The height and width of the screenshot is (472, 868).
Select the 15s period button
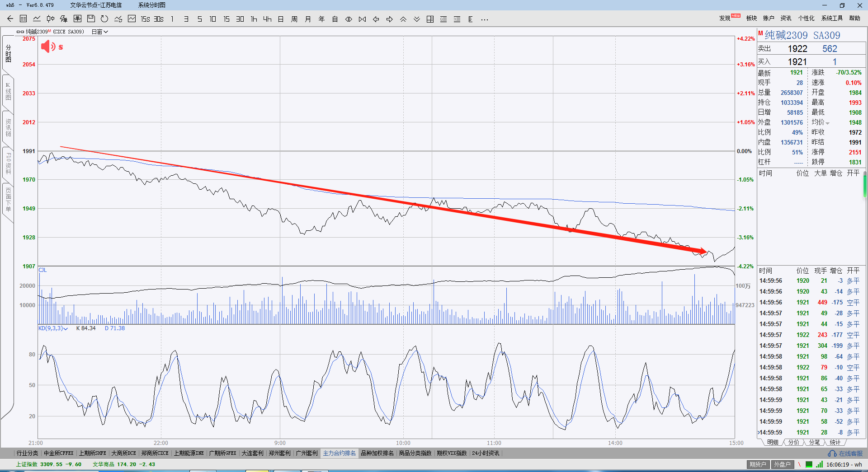[145, 19]
